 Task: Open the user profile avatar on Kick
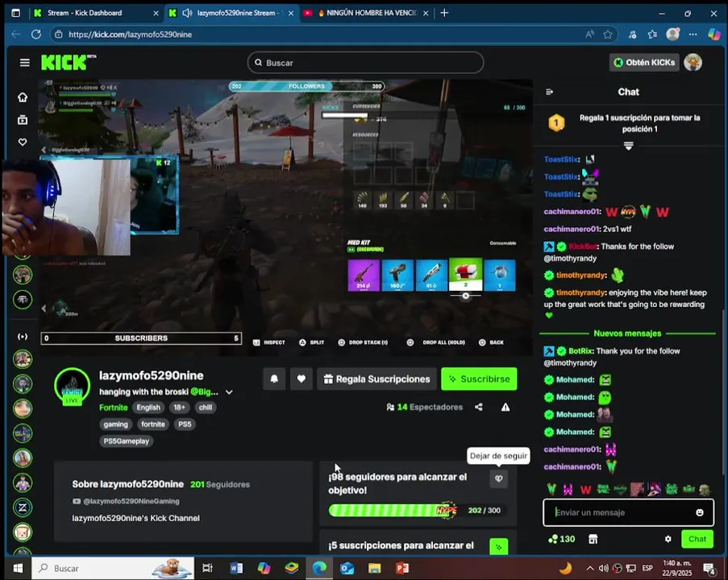[x=693, y=62]
